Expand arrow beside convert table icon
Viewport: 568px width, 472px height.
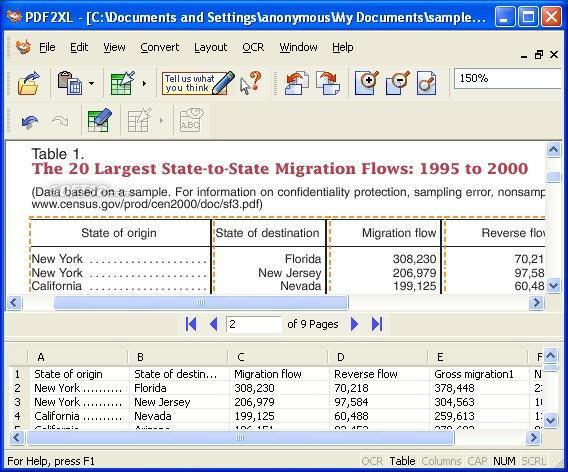(144, 83)
